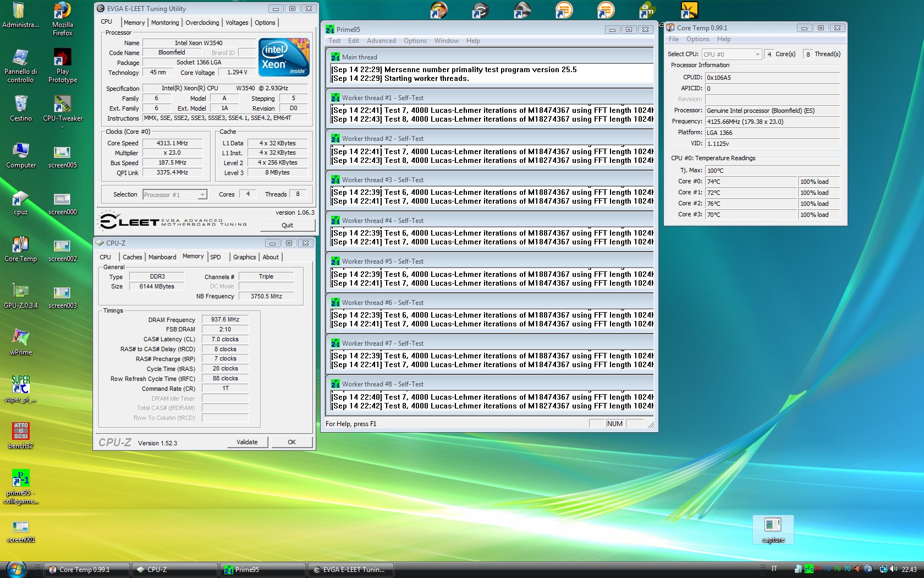Open the Voltages tab in E-LEET
Viewport: 924px width, 578px height.
tap(237, 23)
